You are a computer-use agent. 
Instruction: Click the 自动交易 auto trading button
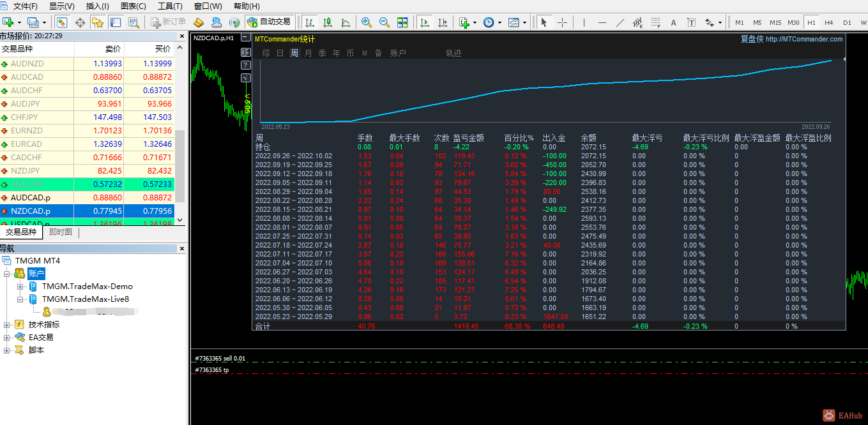[269, 22]
